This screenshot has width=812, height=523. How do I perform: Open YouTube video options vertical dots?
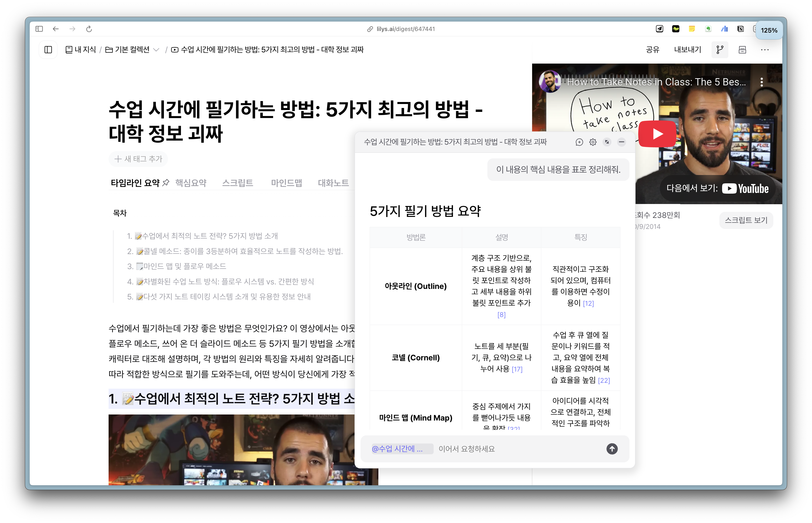click(761, 82)
